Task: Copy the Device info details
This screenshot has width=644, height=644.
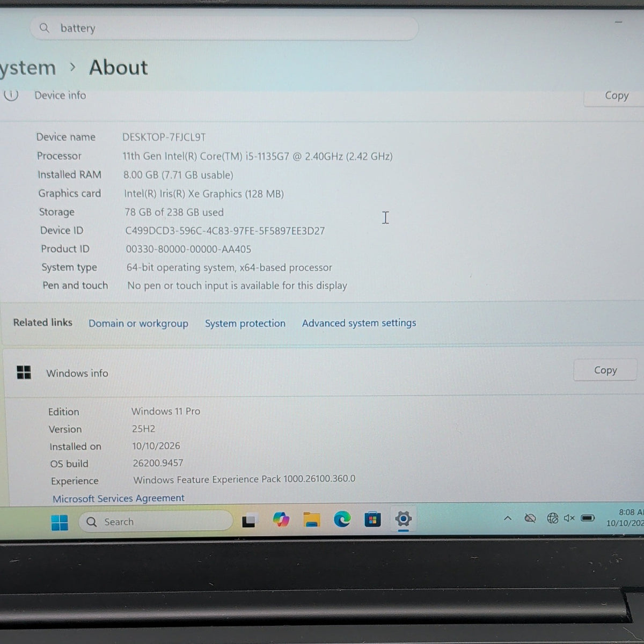Action: (x=616, y=96)
